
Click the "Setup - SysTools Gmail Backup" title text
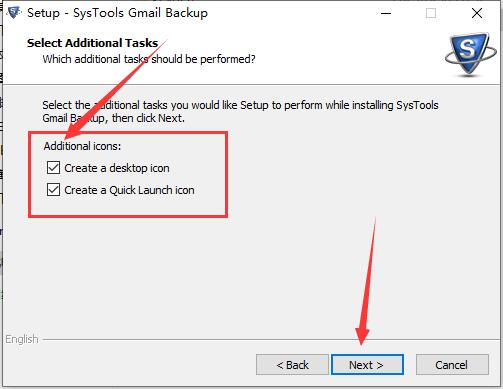click(x=117, y=13)
